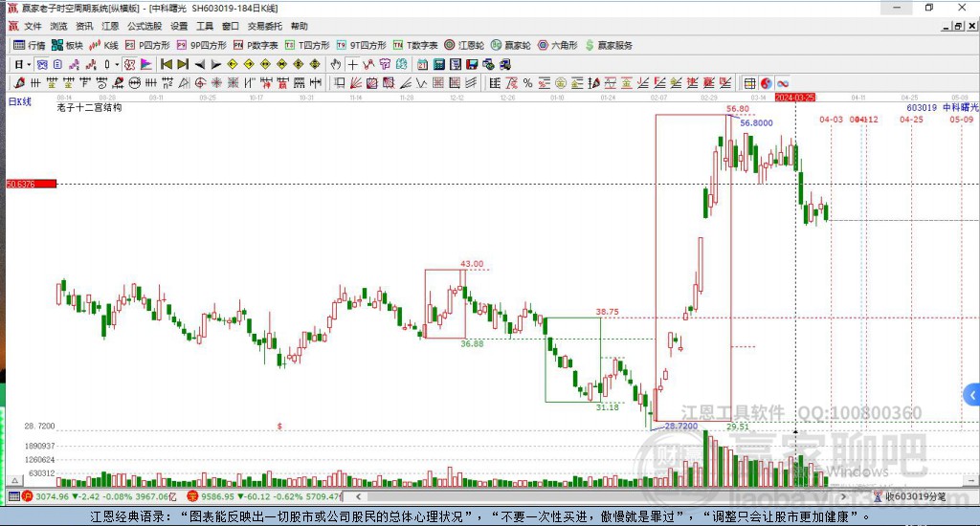
Task: Step chart backward with black left arrow
Action: pos(199,64)
